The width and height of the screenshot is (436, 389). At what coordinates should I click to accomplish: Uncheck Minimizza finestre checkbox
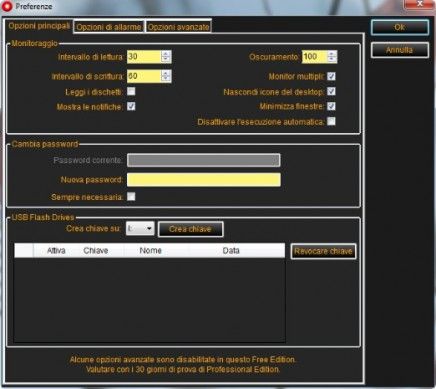331,106
